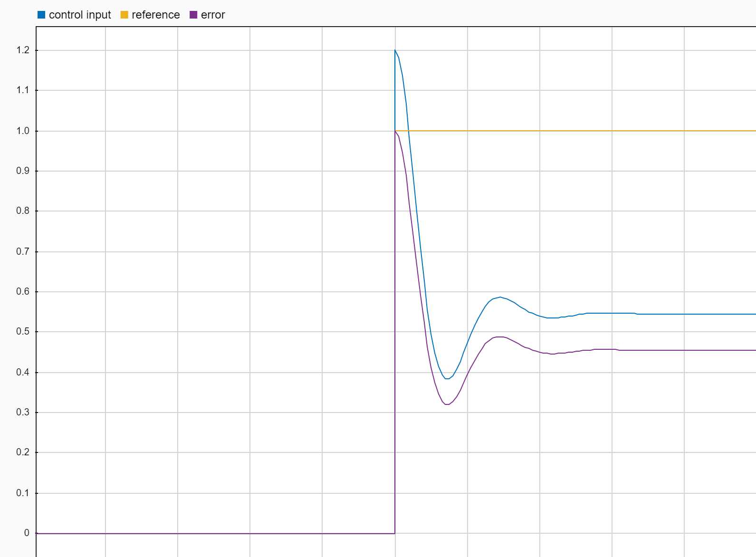This screenshot has height=557, width=756.
Task: Click the 1.1 y-axis tick label
Action: 23,90
